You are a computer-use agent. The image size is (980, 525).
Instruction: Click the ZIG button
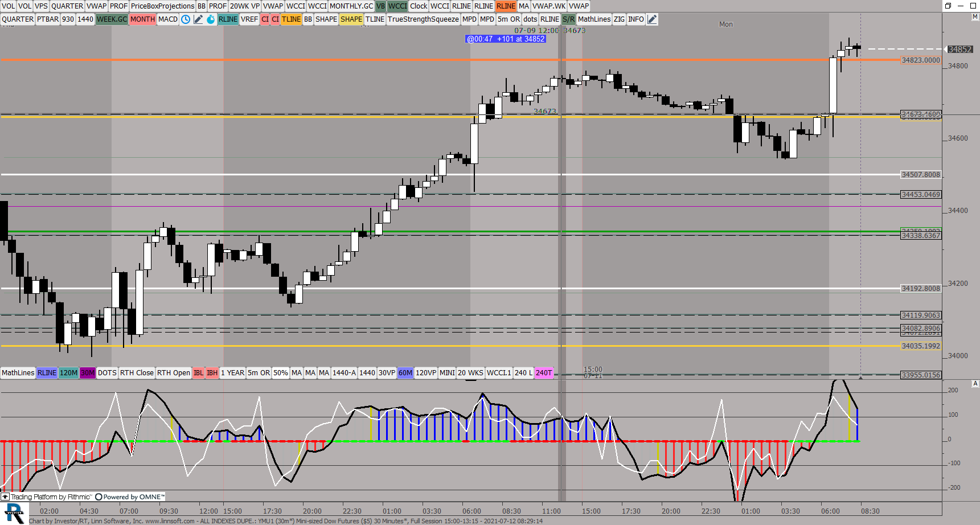coord(619,19)
